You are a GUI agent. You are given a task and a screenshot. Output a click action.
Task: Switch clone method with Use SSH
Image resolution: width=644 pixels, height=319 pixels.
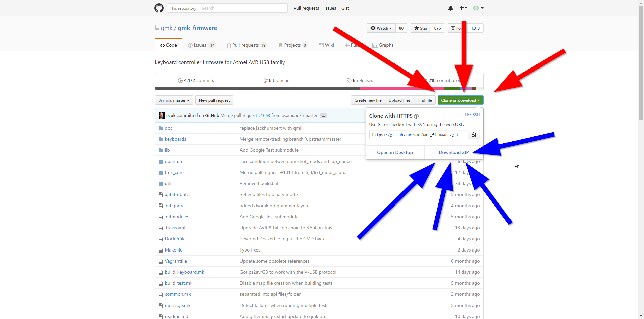[x=472, y=115]
